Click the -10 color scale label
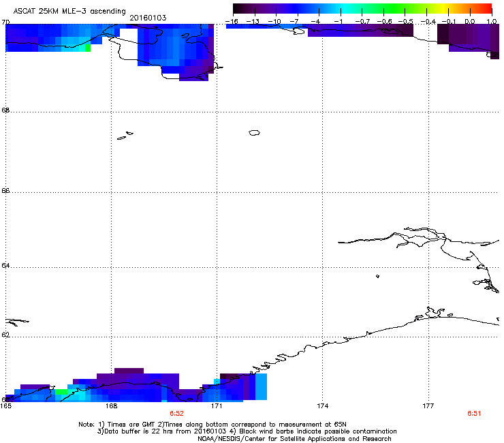504x443 pixels. (x=274, y=22)
